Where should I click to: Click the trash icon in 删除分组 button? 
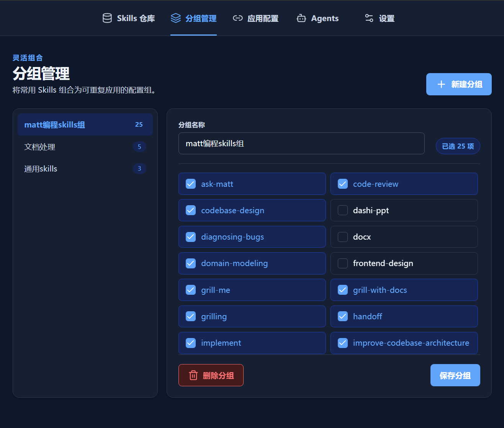pyautogui.click(x=193, y=375)
